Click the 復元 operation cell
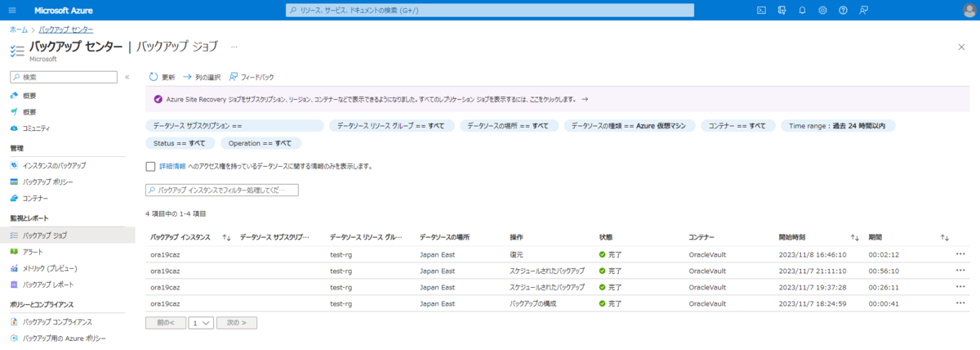 click(518, 254)
